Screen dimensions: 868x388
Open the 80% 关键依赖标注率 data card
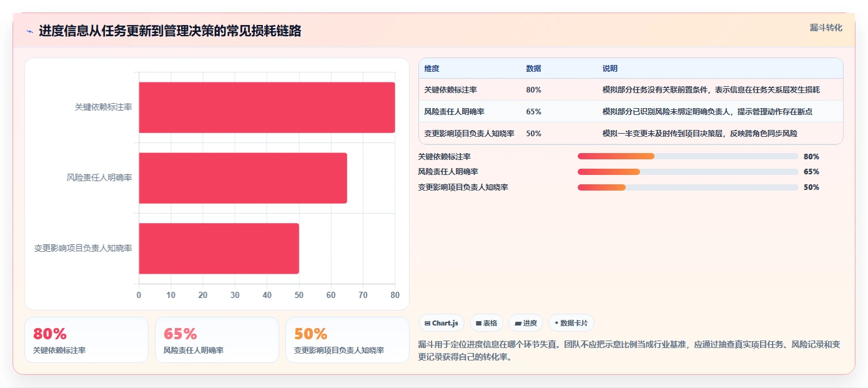[87, 340]
